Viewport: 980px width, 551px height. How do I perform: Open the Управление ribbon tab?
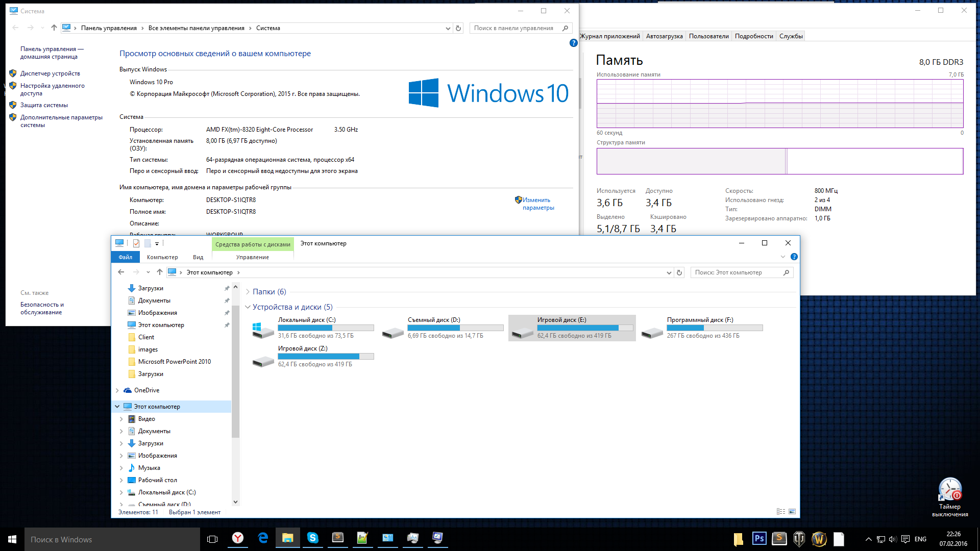coord(253,257)
